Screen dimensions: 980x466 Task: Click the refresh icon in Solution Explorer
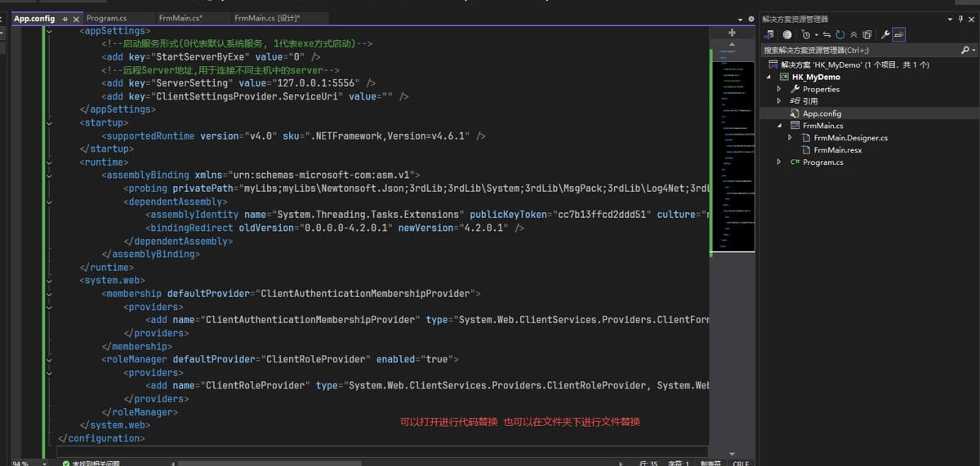pos(840,34)
